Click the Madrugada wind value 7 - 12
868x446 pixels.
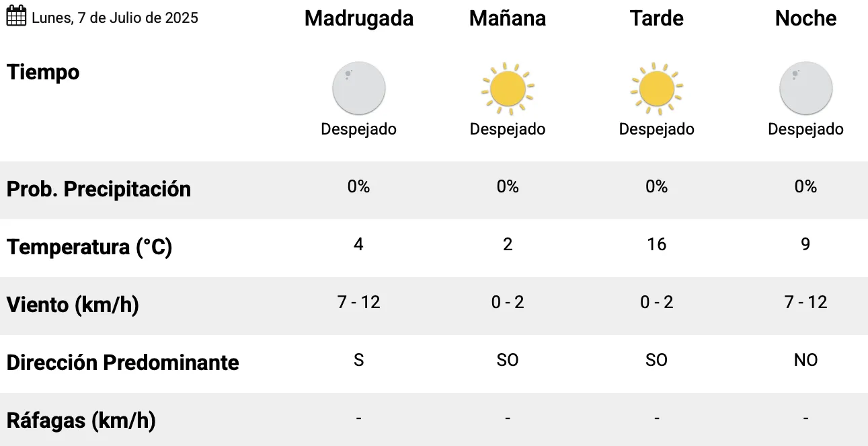click(359, 302)
